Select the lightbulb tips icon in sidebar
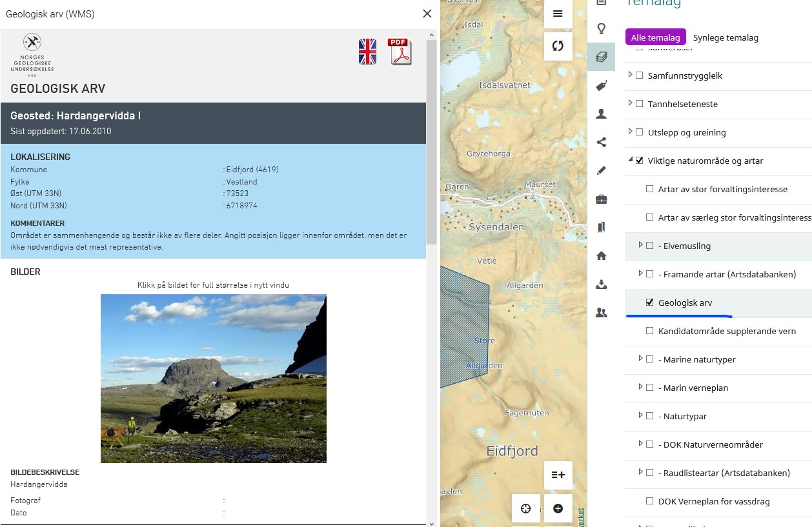The height and width of the screenshot is (527, 812). point(601,28)
